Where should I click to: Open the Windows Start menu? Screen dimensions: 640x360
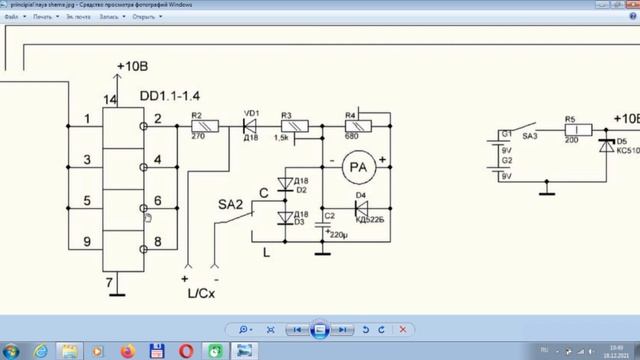[11, 351]
